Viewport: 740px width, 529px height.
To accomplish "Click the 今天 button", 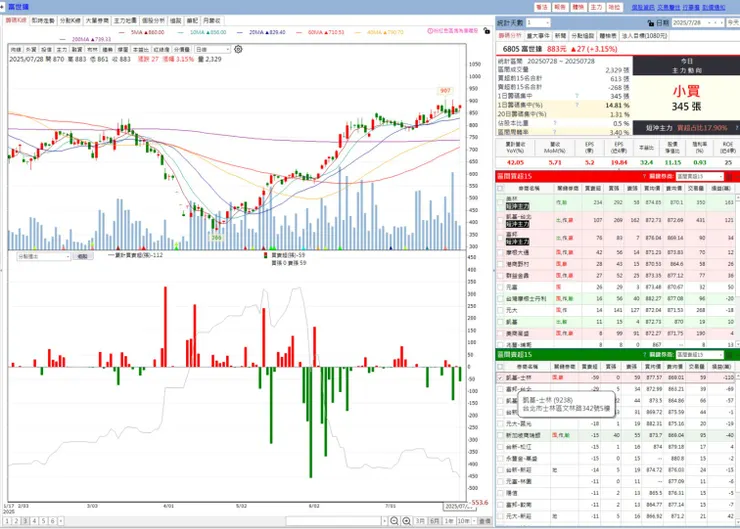I will click(733, 23).
